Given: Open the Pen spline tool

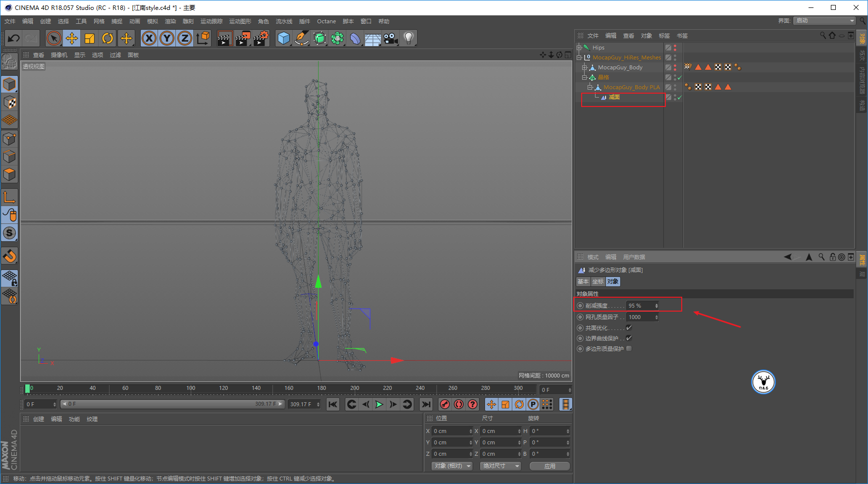Looking at the screenshot, I should coord(302,38).
